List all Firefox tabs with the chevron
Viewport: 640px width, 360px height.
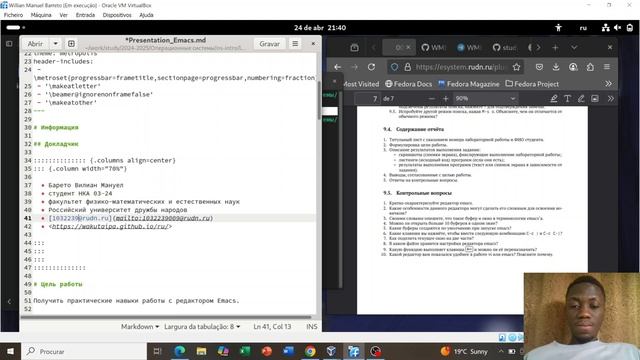click(x=574, y=47)
